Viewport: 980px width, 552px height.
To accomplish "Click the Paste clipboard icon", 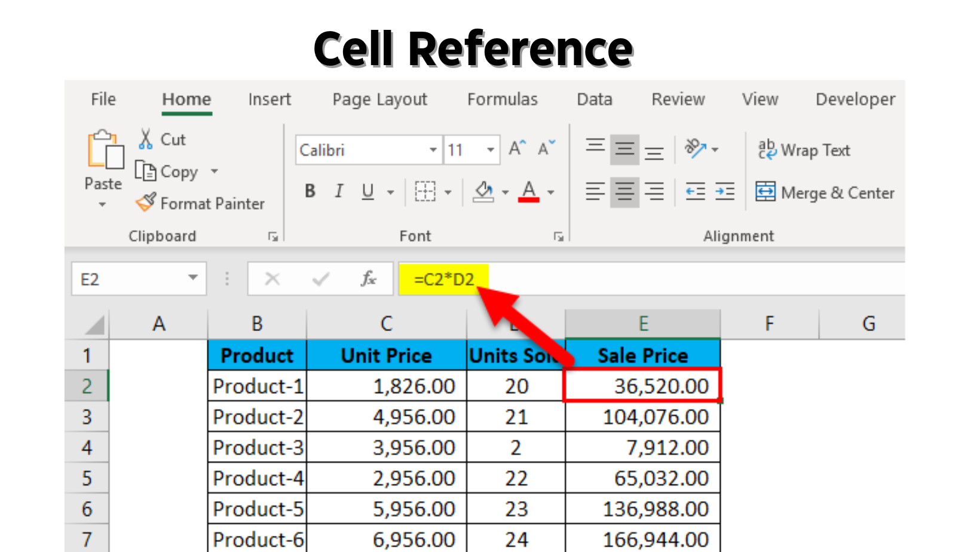I will click(x=105, y=150).
